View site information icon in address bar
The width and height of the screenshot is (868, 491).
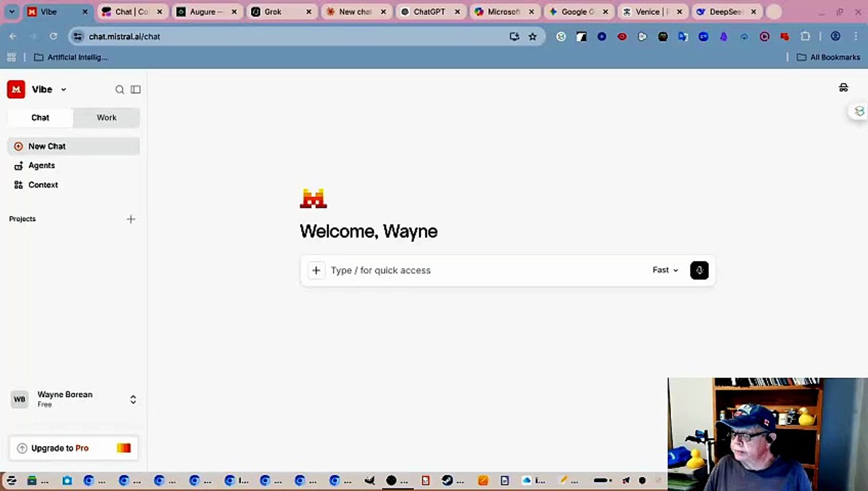[x=78, y=36]
